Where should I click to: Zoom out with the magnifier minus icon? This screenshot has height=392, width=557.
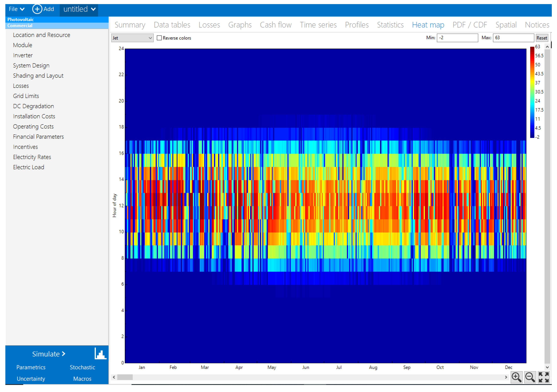pyautogui.click(x=530, y=378)
